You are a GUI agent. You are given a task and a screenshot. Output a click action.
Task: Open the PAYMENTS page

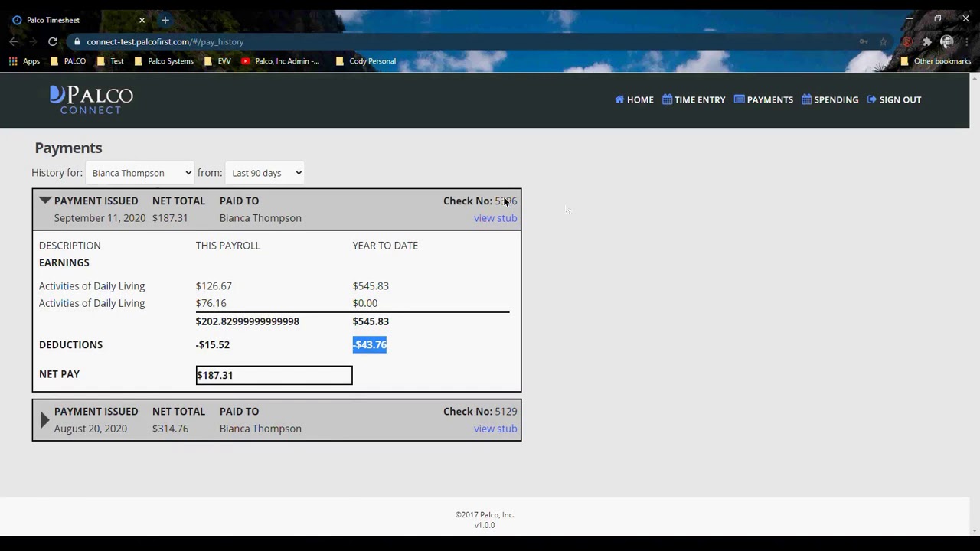click(763, 99)
